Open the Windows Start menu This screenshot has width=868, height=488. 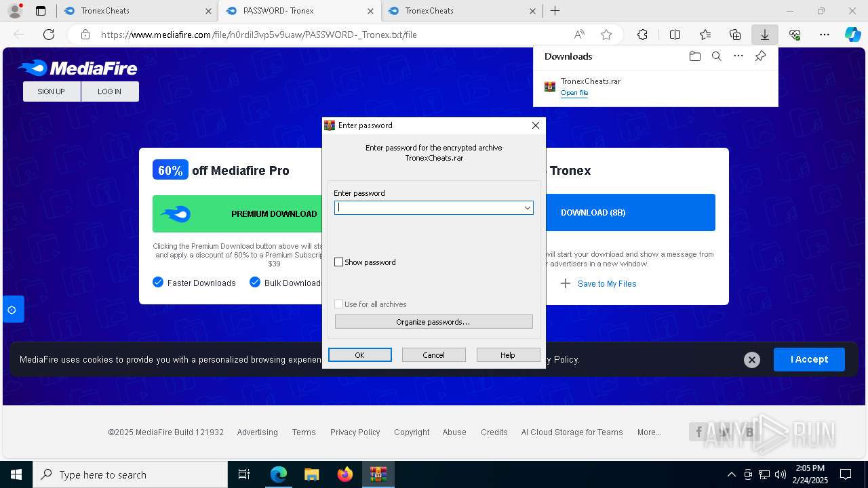(16, 474)
